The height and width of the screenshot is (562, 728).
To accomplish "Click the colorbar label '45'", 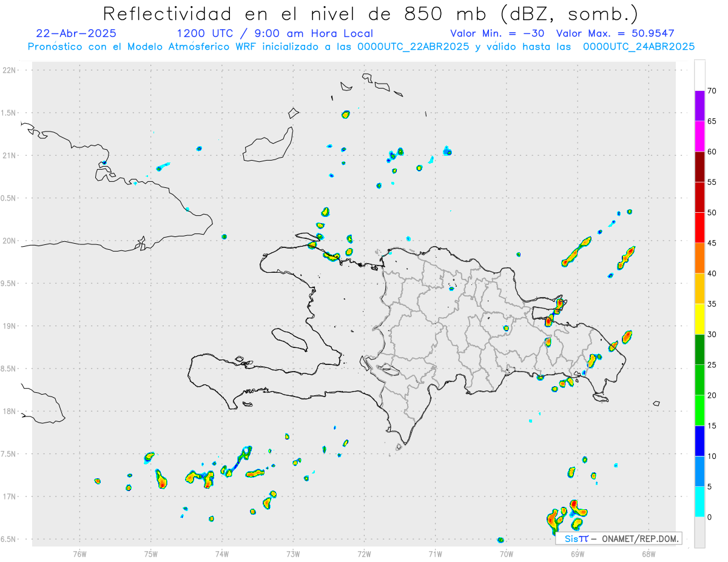I will tap(712, 243).
